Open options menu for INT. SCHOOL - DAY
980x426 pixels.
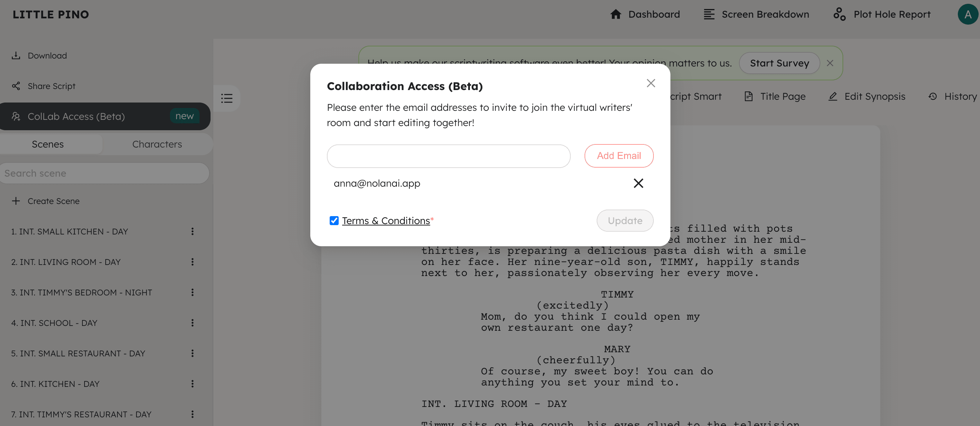(x=193, y=322)
